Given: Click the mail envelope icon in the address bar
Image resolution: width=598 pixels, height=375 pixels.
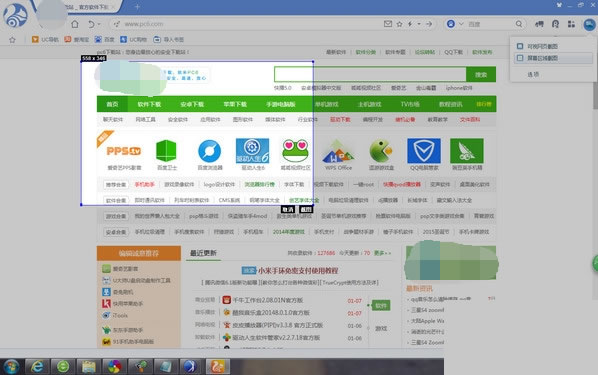Looking at the screenshot, I should click(388, 24).
